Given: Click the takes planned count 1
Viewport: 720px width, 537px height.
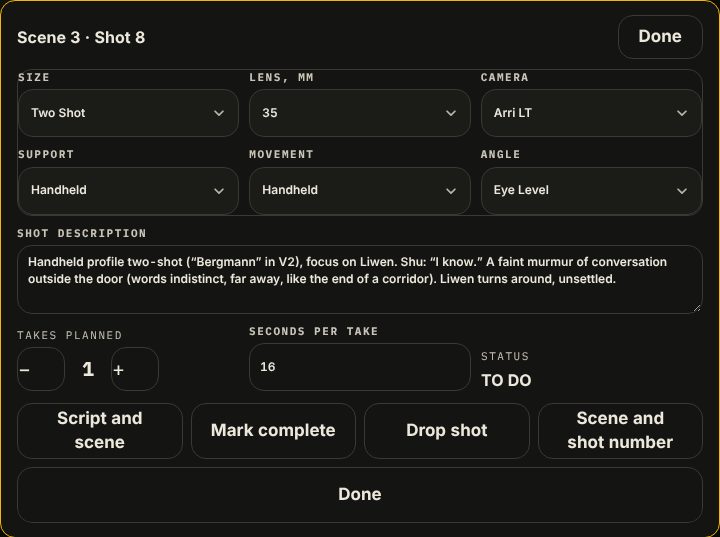Looking at the screenshot, I should click(x=88, y=369).
